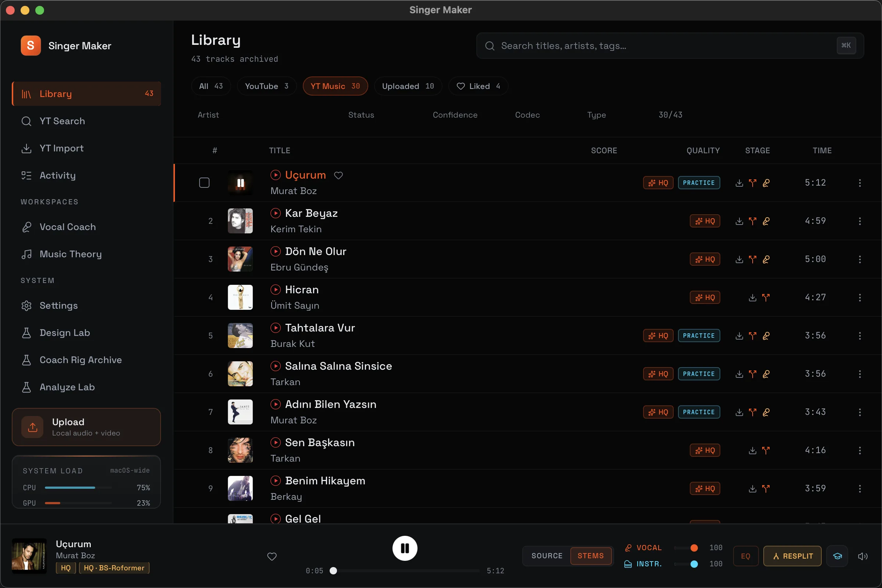Open the EQ button in the player
The image size is (882, 588).
pos(746,556)
